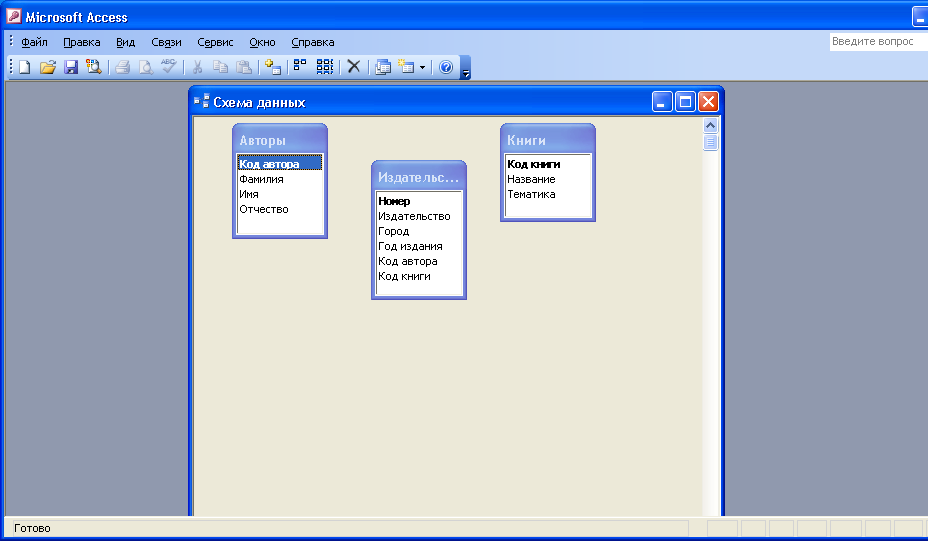Select the Отчество field
Image resolution: width=928 pixels, height=541 pixels.
pos(280,209)
